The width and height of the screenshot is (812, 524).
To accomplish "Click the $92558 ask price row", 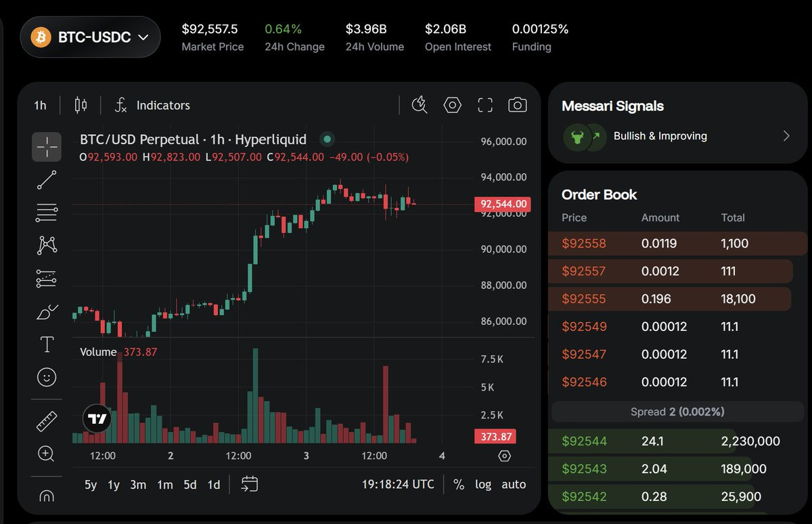I will tap(677, 244).
